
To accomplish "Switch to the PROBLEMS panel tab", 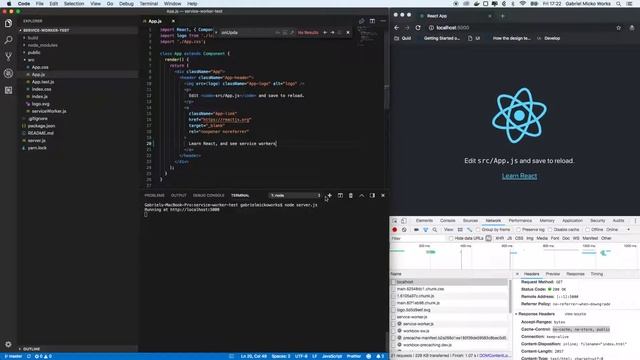I will click(x=154, y=196).
